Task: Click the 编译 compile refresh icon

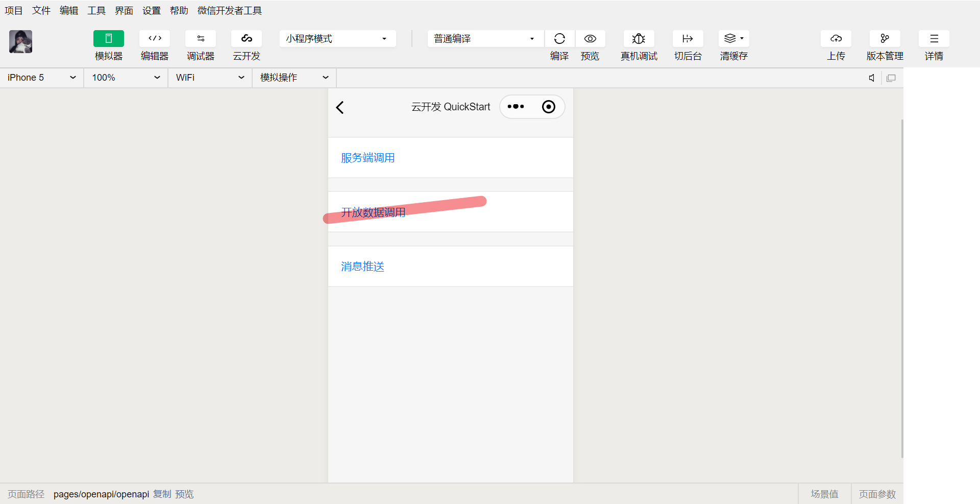Action: coord(559,39)
